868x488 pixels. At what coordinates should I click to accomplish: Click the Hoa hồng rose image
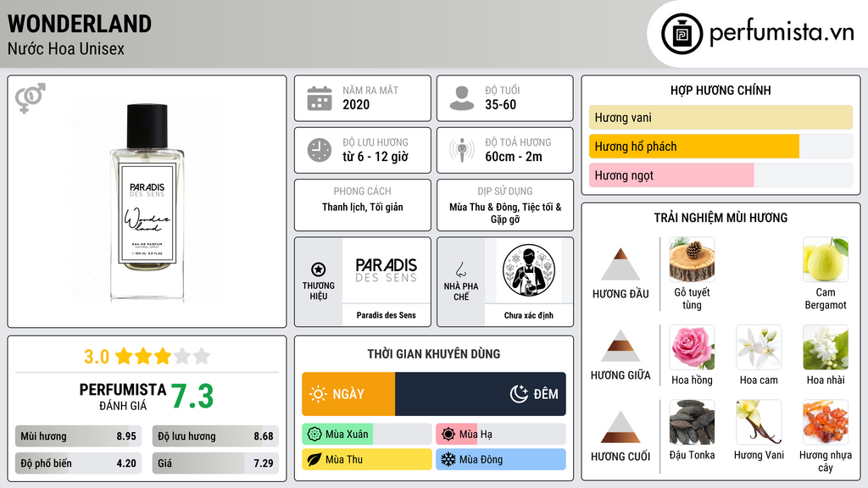pyautogui.click(x=692, y=347)
